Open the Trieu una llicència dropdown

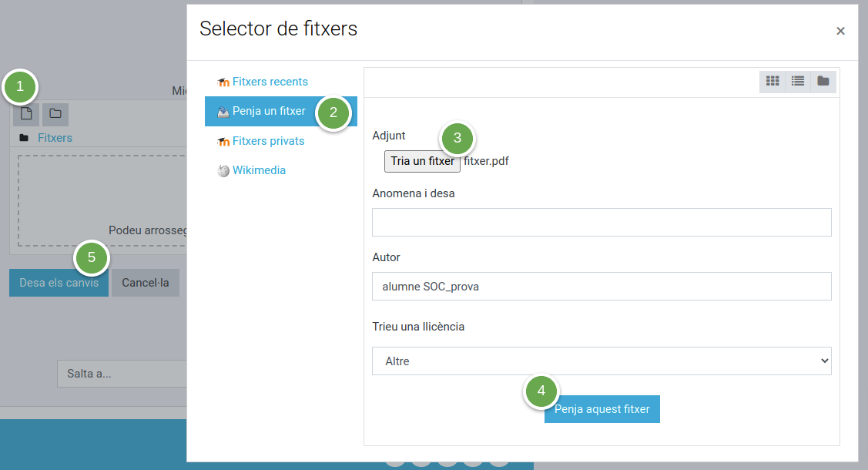coord(602,361)
